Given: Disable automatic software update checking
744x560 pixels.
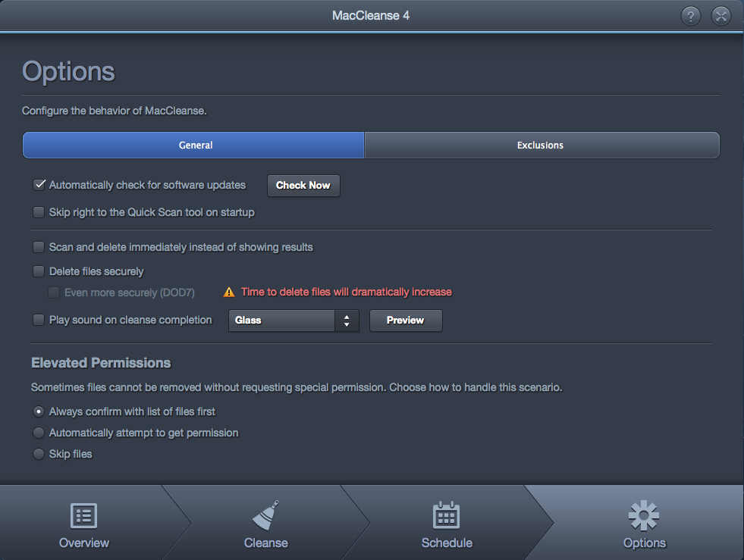Looking at the screenshot, I should (x=39, y=185).
